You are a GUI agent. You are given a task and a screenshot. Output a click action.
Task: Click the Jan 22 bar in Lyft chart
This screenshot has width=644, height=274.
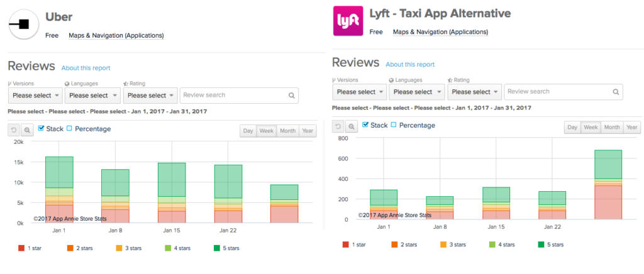click(x=552, y=205)
